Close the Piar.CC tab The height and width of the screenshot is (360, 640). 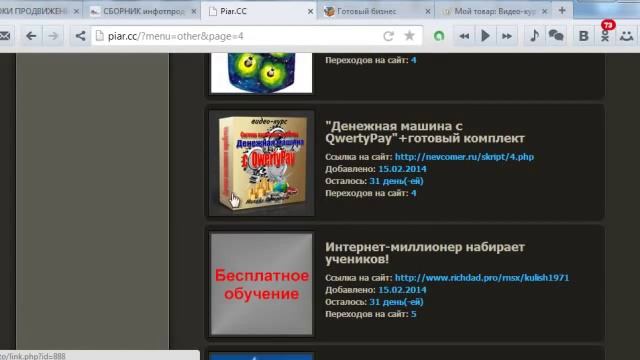(x=311, y=11)
